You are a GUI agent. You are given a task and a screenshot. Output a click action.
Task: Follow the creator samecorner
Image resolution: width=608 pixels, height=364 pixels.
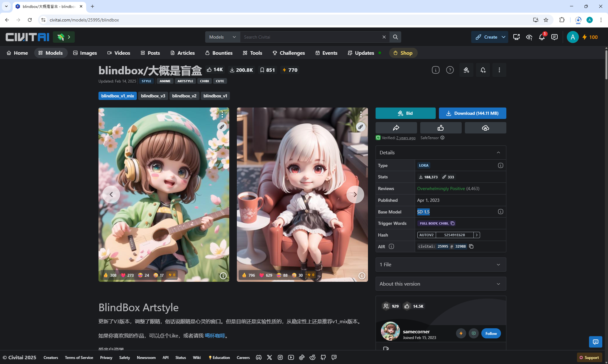491,334
